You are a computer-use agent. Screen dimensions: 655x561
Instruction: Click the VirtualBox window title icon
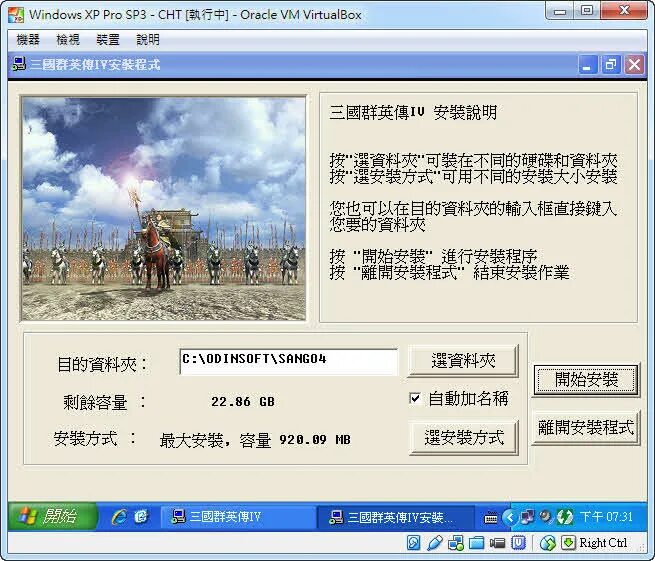click(16, 15)
